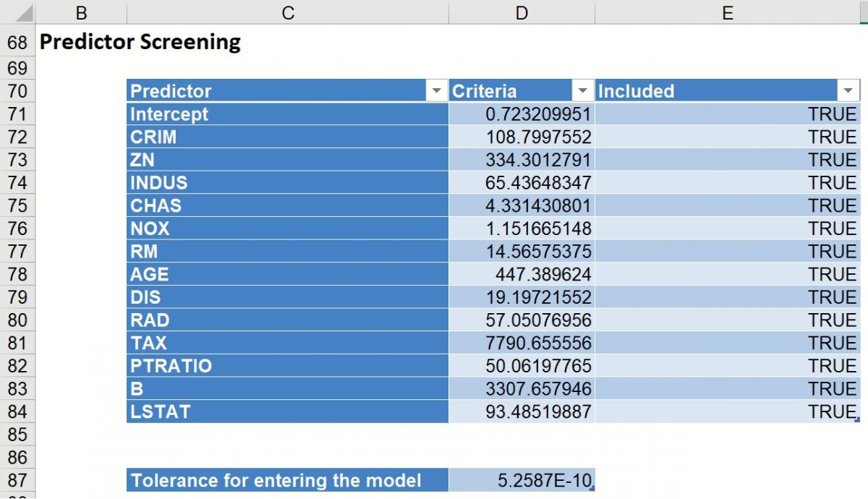Open the Predictor column filter dropdown
The width and height of the screenshot is (868, 499).
coord(436,91)
